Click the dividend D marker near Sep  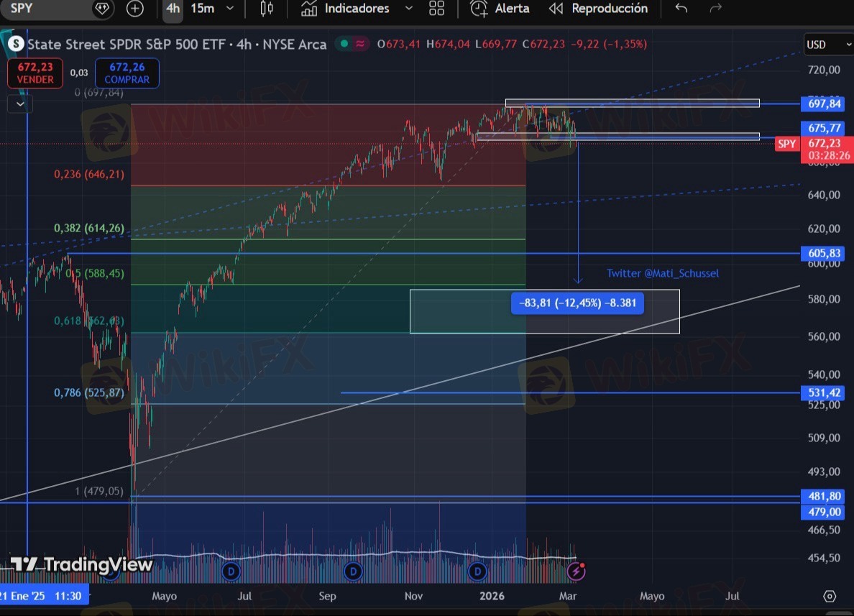pyautogui.click(x=354, y=571)
